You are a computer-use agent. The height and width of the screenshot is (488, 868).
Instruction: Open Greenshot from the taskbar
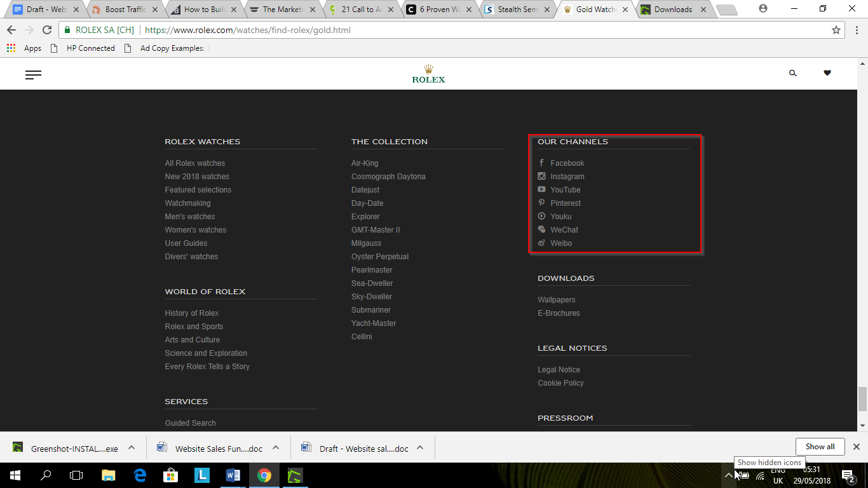[x=295, y=475]
